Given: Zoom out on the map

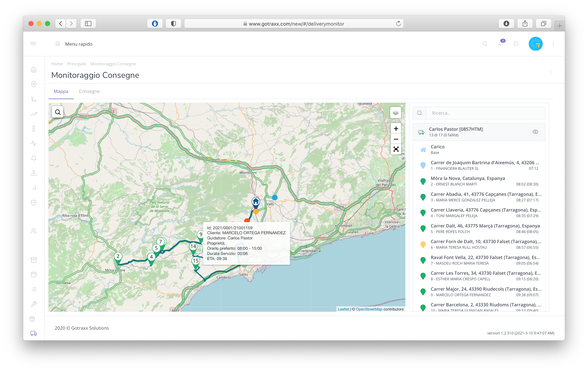Looking at the screenshot, I should (x=396, y=139).
